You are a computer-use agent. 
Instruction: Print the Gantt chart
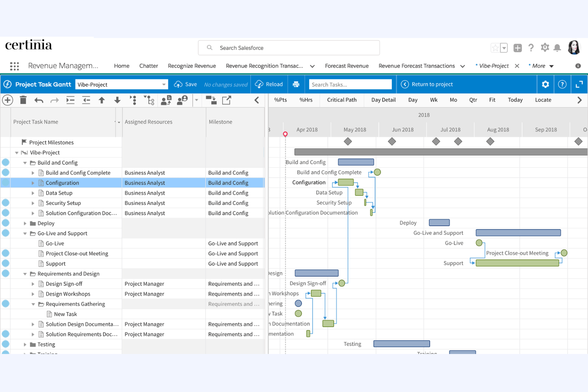(296, 84)
